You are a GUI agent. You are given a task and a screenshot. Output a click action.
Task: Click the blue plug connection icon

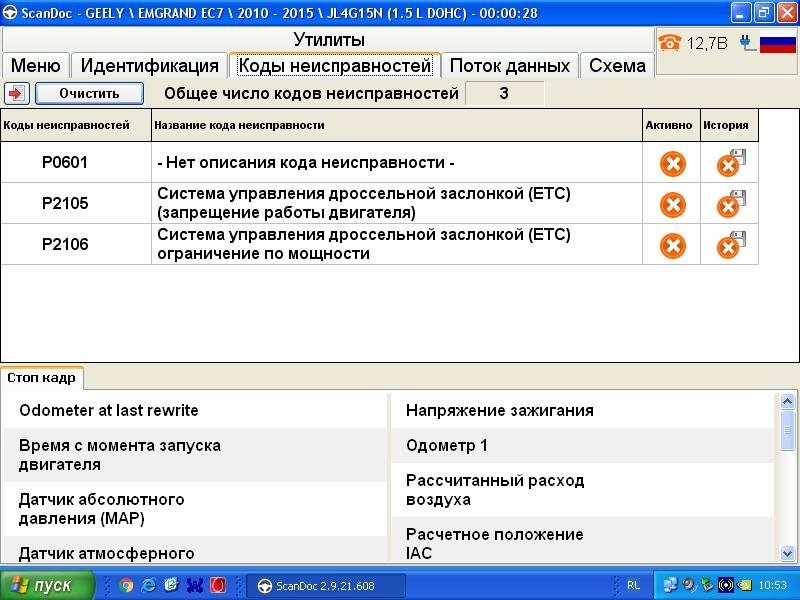click(x=746, y=43)
